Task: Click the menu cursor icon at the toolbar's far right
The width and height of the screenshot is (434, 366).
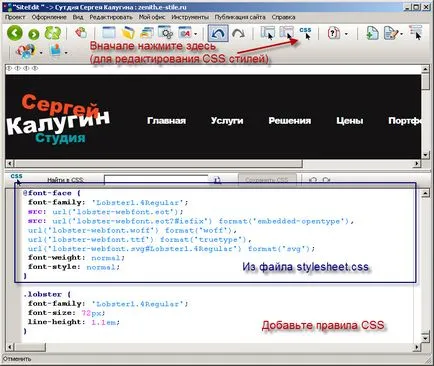Action: pos(416,33)
